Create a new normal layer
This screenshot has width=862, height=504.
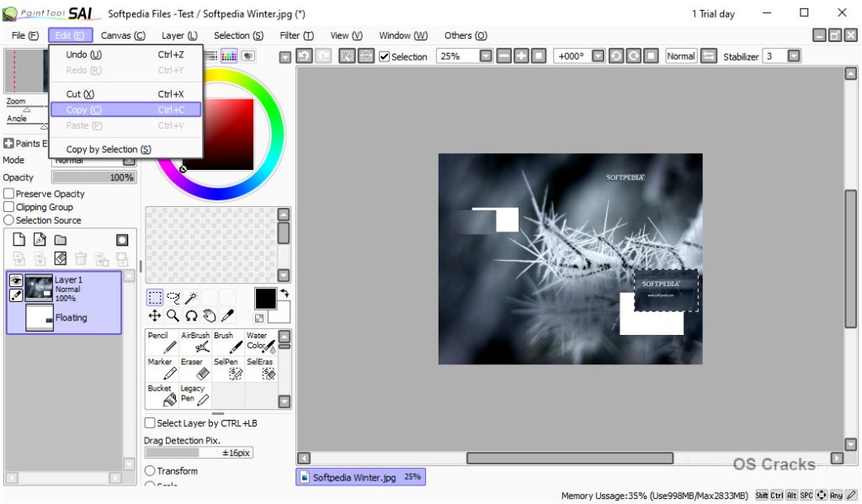click(19, 240)
